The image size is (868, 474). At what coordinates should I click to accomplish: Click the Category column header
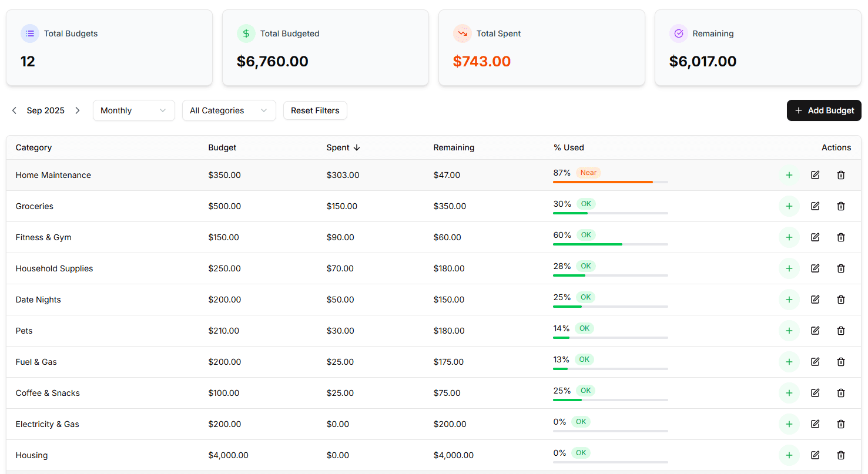[33, 147]
